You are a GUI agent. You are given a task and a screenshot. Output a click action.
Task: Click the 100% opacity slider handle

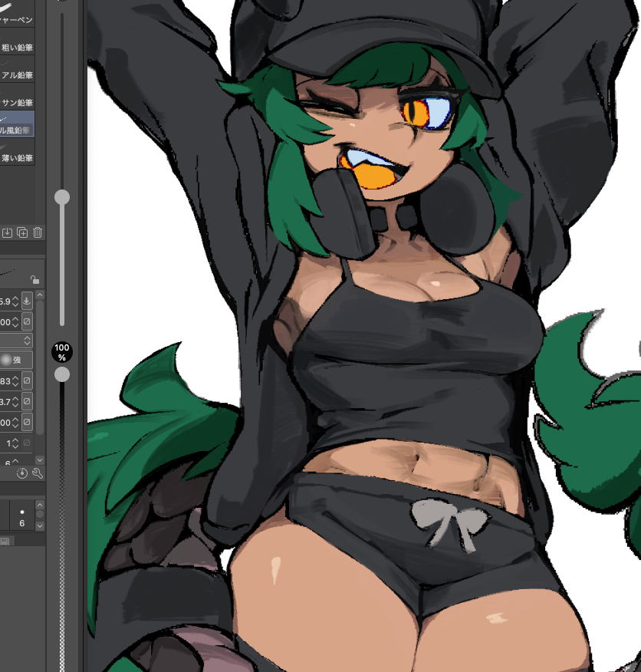click(x=62, y=374)
